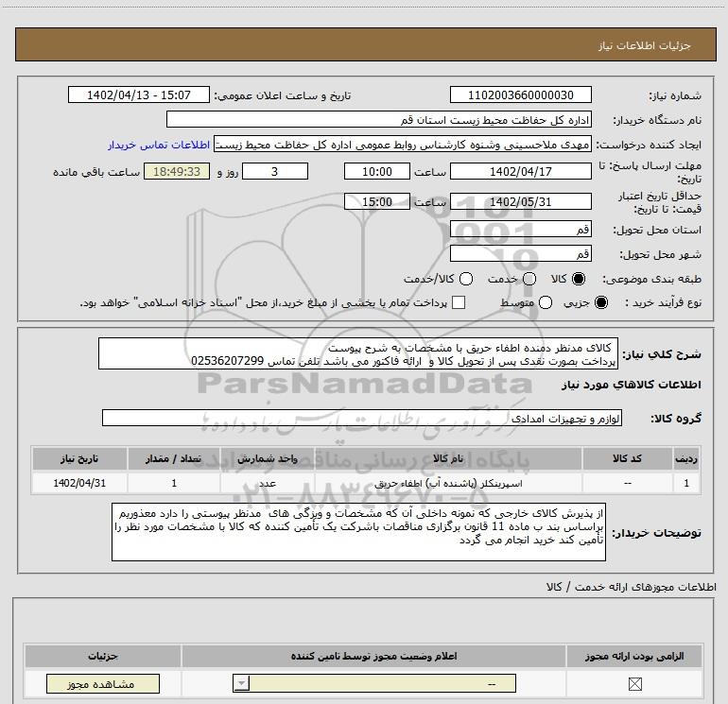Click the اطلاعات کالاهای مورد نیاز heading

(x=631, y=385)
